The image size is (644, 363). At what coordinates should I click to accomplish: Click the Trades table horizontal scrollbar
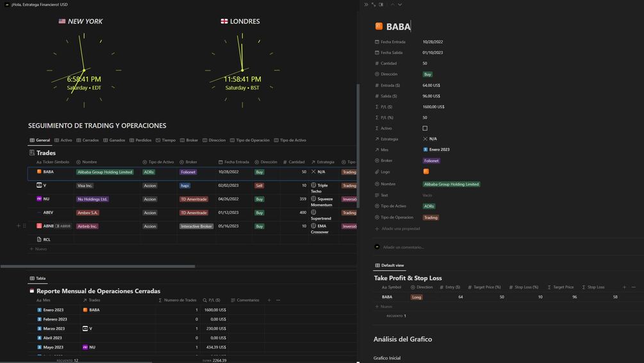[98, 266]
